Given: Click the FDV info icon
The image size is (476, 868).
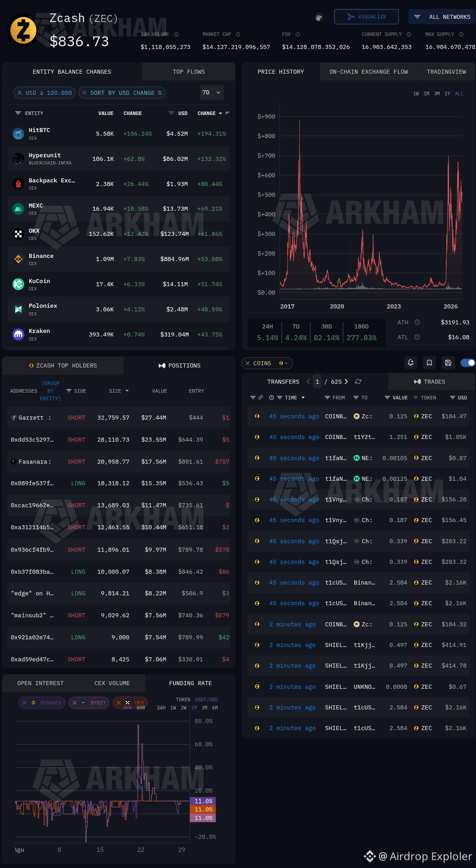Looking at the screenshot, I should click(298, 35).
